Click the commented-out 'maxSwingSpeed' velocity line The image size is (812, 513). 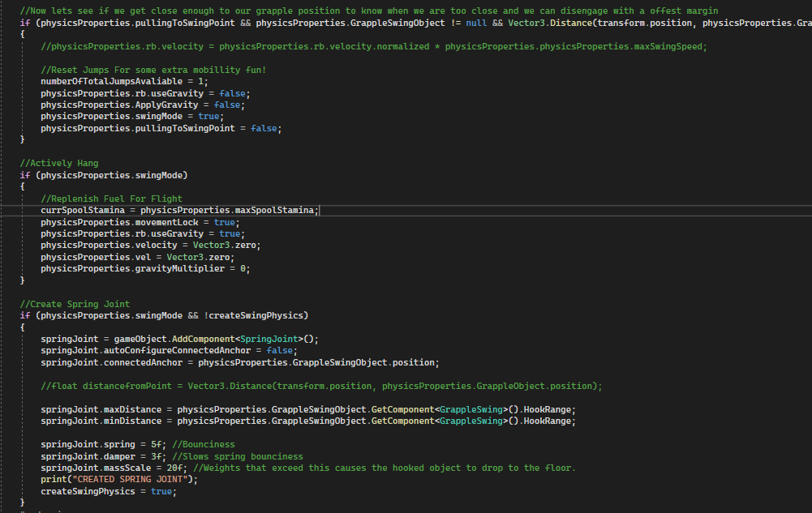tap(374, 46)
